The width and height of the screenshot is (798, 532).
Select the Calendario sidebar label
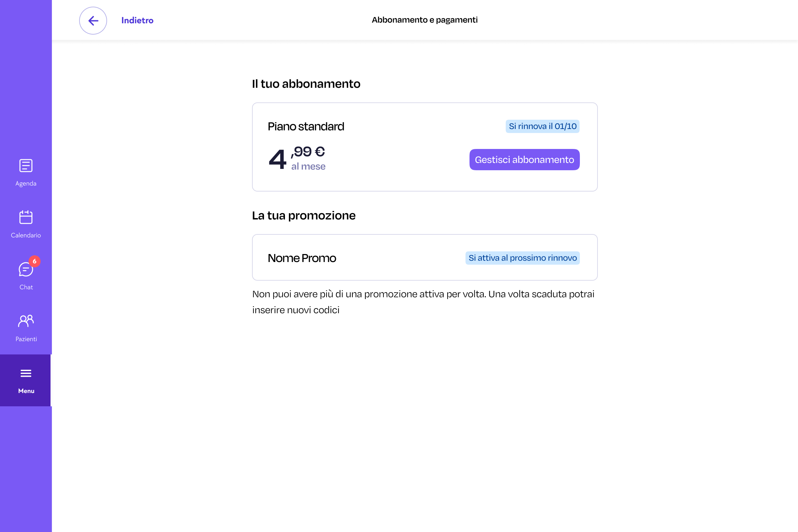(x=26, y=235)
